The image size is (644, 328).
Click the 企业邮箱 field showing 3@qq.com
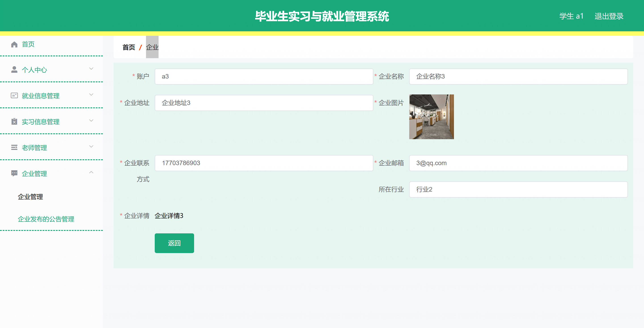pyautogui.click(x=518, y=163)
